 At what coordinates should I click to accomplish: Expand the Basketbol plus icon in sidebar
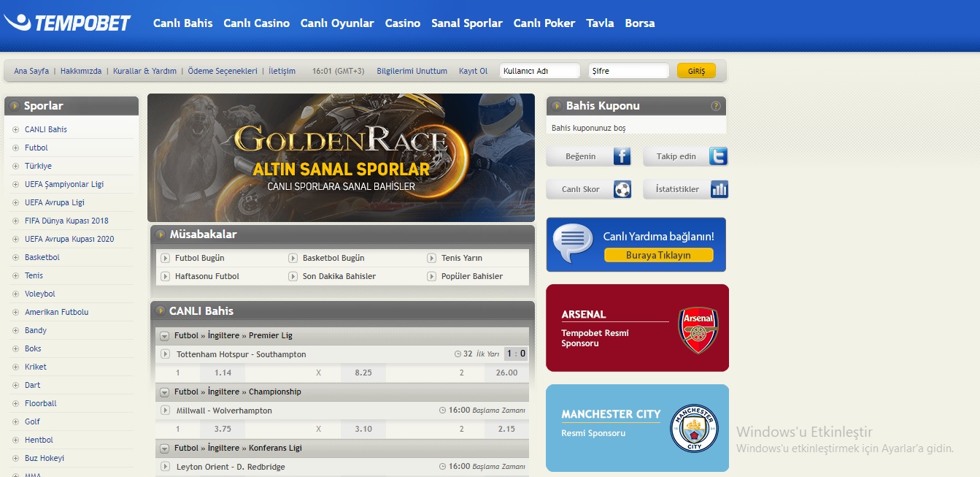tap(15, 258)
